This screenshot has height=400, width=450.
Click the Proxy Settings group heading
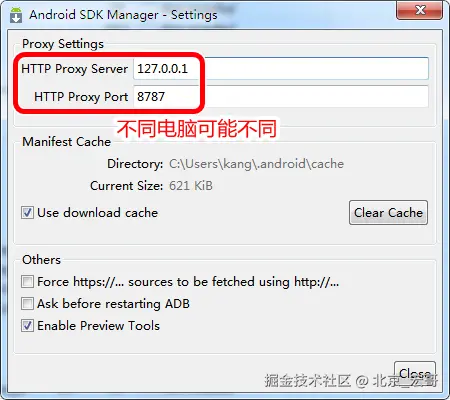(63, 44)
